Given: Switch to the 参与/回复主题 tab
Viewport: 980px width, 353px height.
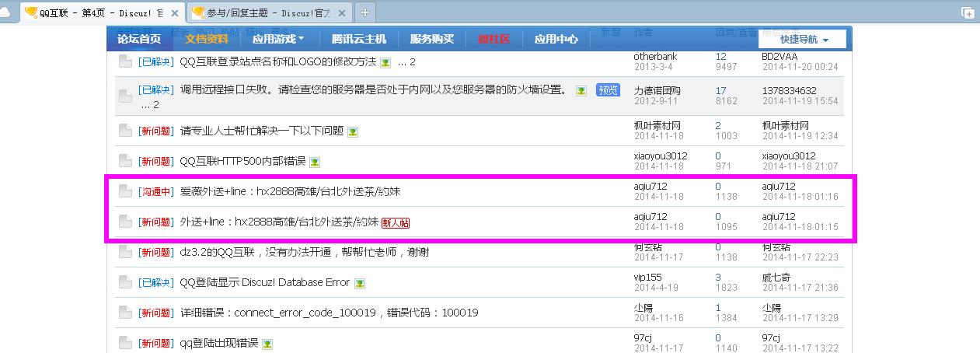Looking at the screenshot, I should tap(269, 13).
